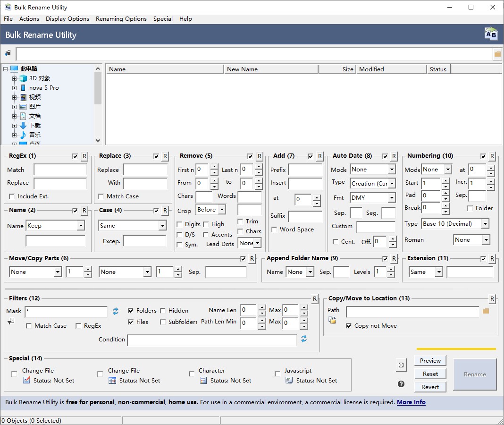504x425 pixels.
Task: Click the Preview button
Action: 430,361
